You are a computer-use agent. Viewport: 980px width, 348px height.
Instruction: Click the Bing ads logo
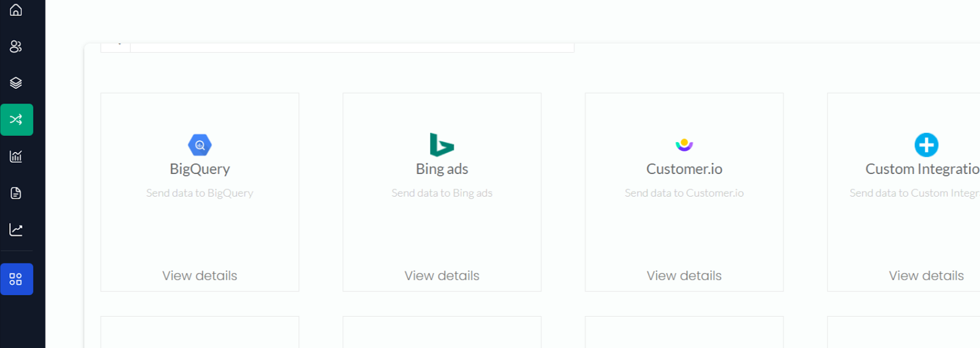pyautogui.click(x=442, y=145)
